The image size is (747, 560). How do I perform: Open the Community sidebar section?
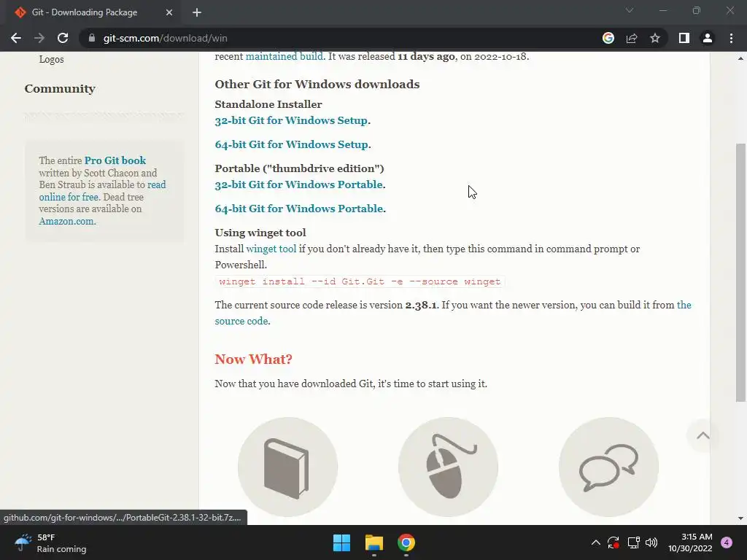point(60,88)
